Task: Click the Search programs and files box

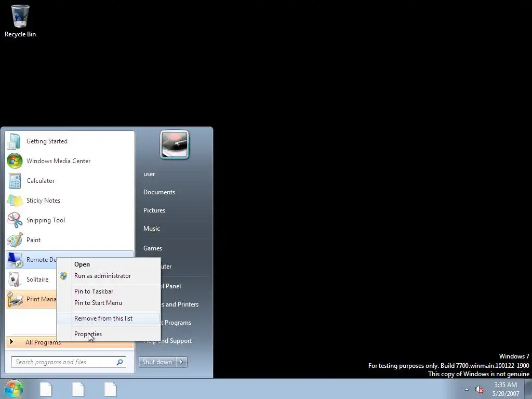Action: coord(68,362)
